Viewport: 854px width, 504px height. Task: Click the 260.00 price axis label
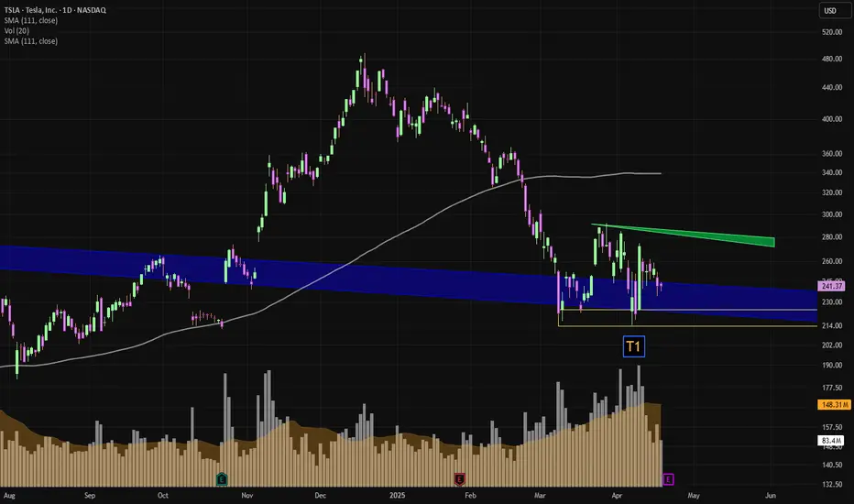point(832,261)
